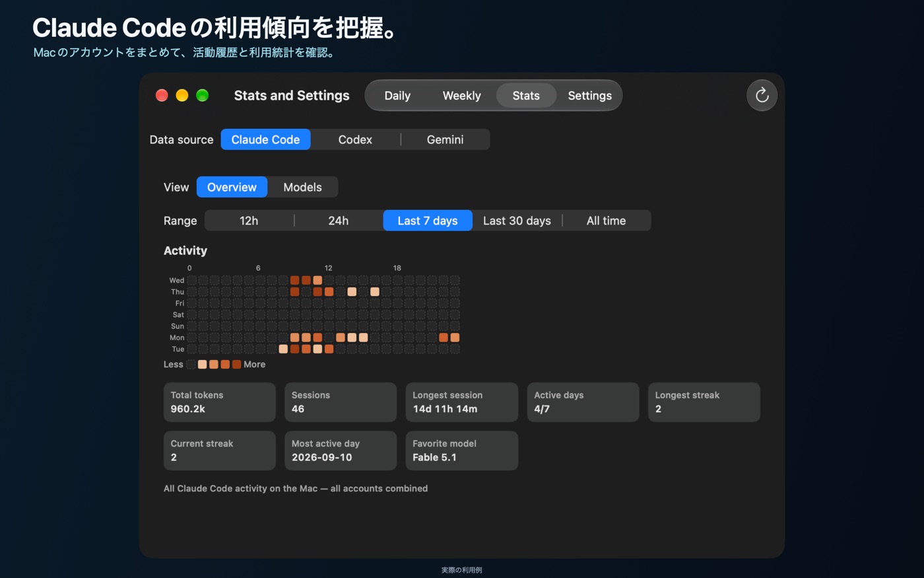Click the Favorite model card
924x578 pixels.
(x=462, y=451)
